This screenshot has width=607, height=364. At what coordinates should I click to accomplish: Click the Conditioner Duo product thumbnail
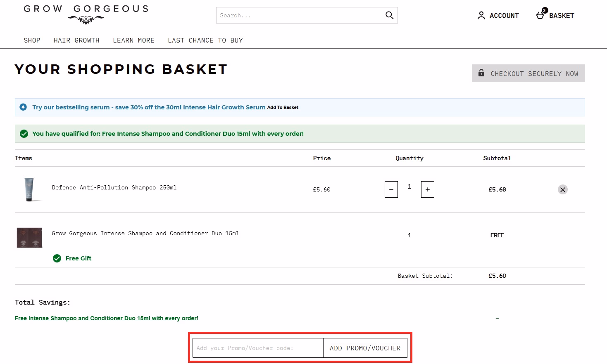pyautogui.click(x=29, y=237)
